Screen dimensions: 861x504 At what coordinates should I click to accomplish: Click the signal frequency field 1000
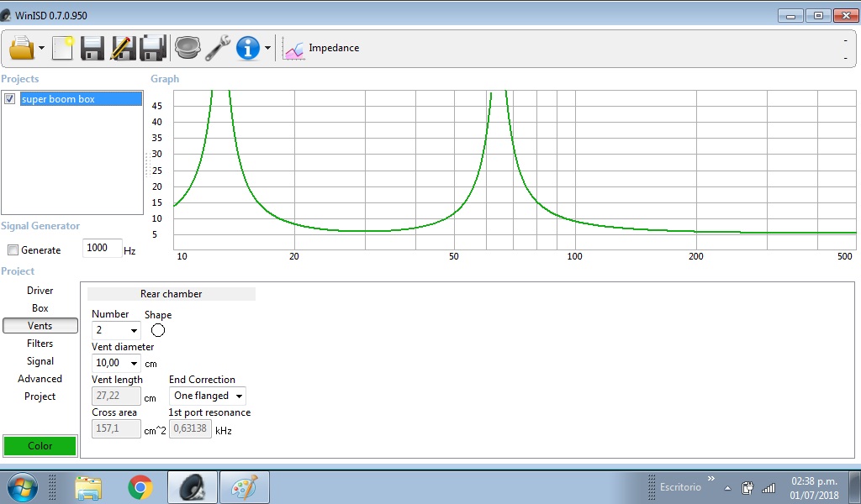[x=102, y=248]
